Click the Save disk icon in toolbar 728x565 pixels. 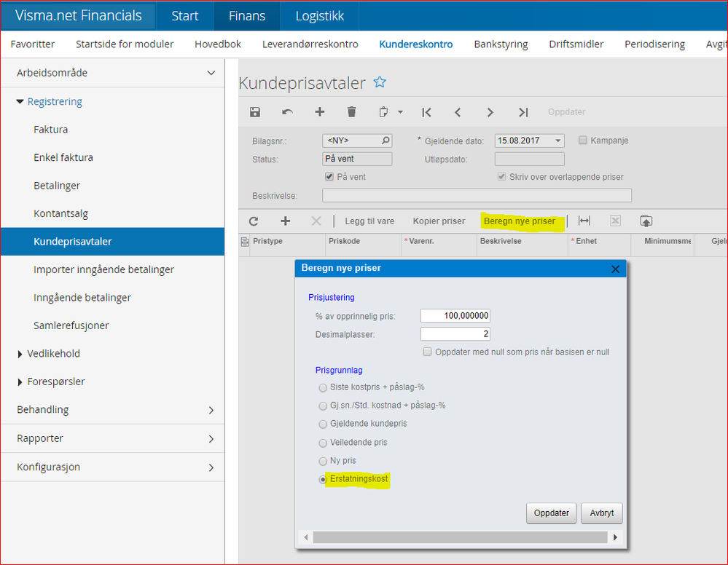[x=255, y=112]
